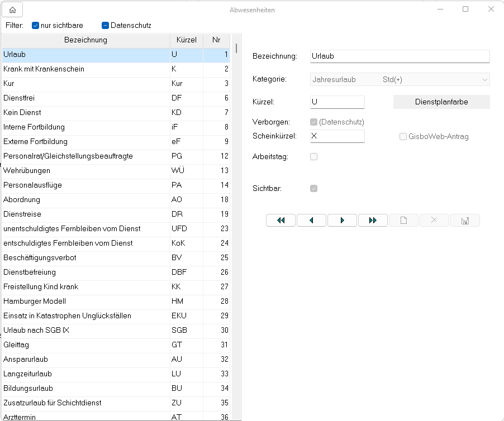Select the 'Hamburger Modell' row
The image size is (504, 421).
(84, 301)
